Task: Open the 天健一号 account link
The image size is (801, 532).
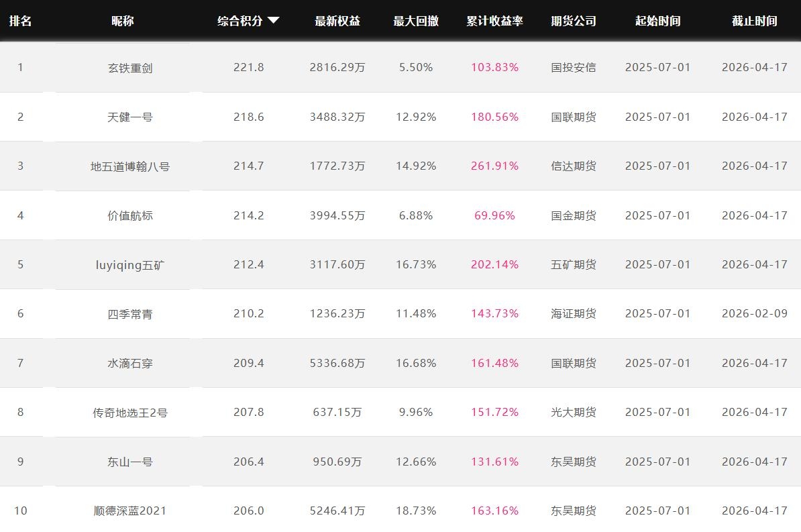Action: tap(130, 117)
